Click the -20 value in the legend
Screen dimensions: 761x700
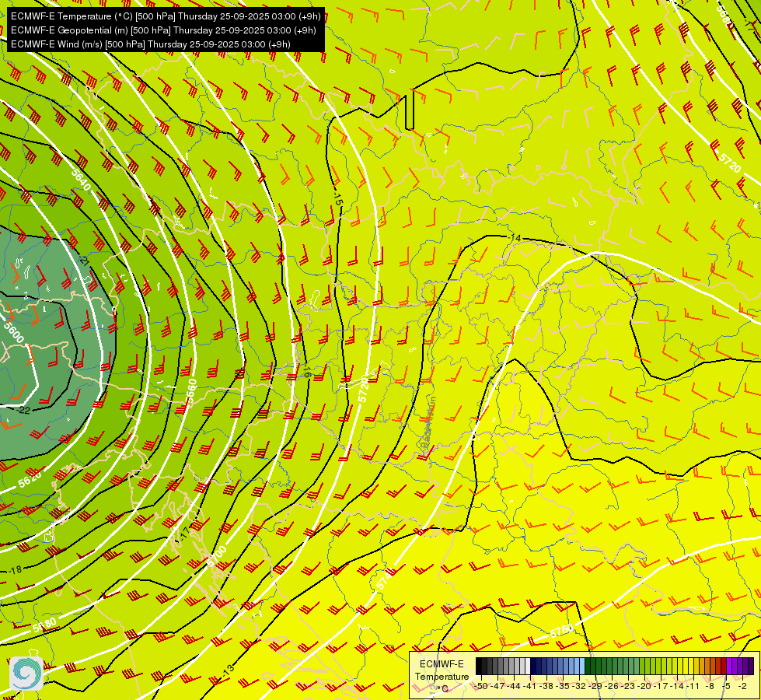[x=645, y=686]
